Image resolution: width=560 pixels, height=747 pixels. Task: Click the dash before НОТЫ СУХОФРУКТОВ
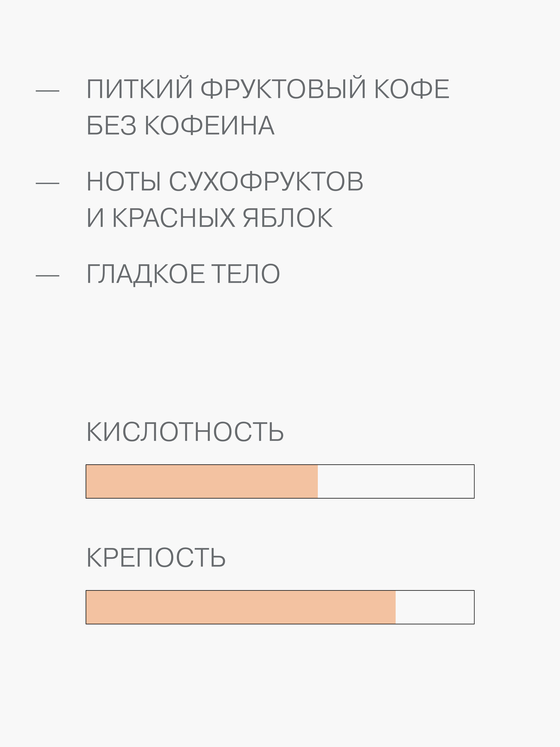coord(47,183)
